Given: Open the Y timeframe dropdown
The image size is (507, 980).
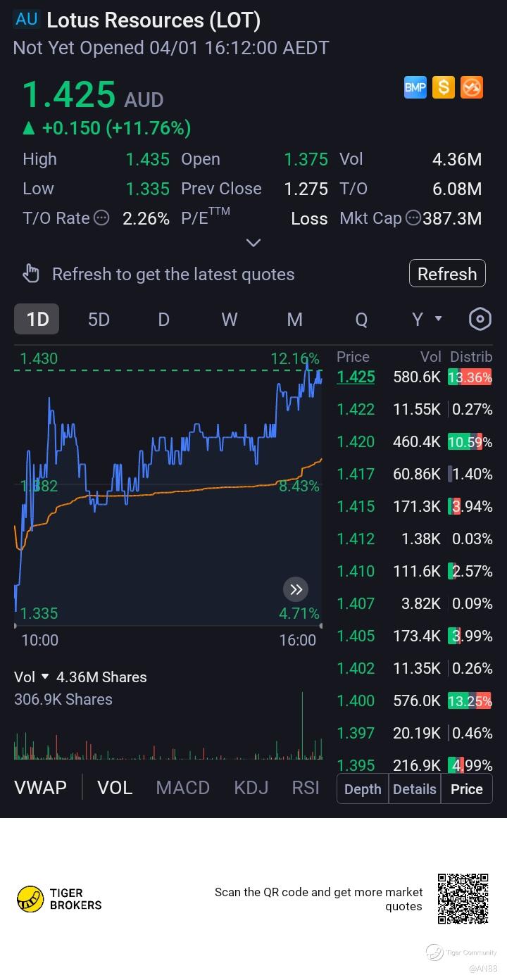Looking at the screenshot, I should pos(427,319).
